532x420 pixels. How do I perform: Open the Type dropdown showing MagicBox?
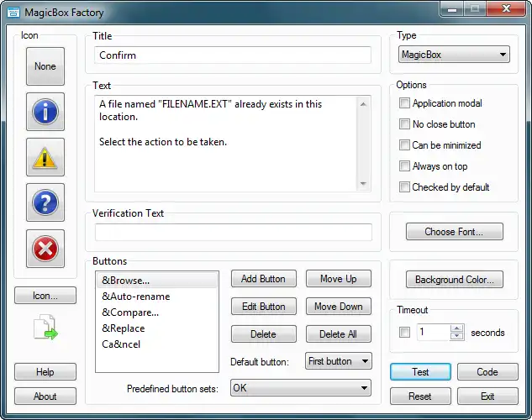click(x=454, y=55)
